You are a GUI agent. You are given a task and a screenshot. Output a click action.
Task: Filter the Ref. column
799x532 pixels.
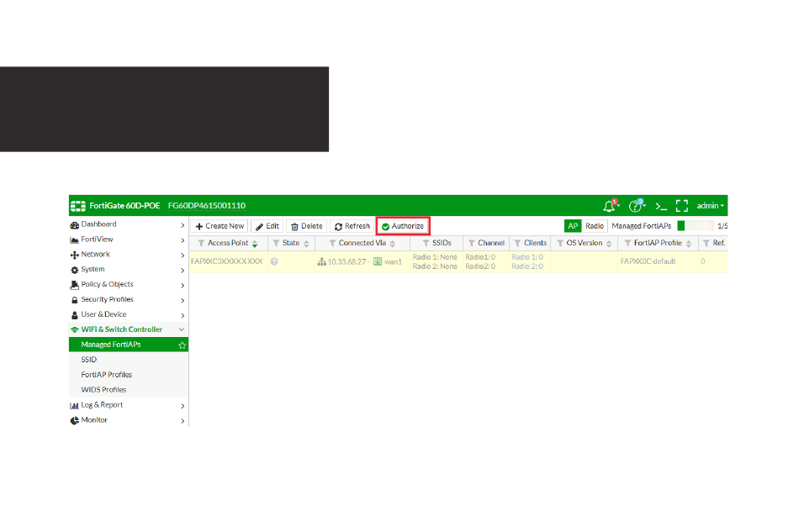tap(706, 244)
